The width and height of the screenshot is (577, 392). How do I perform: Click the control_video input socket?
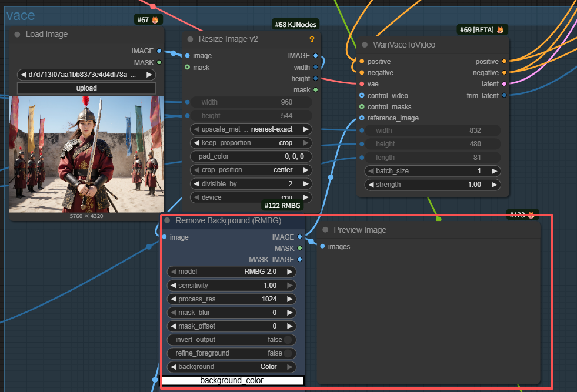(x=362, y=96)
